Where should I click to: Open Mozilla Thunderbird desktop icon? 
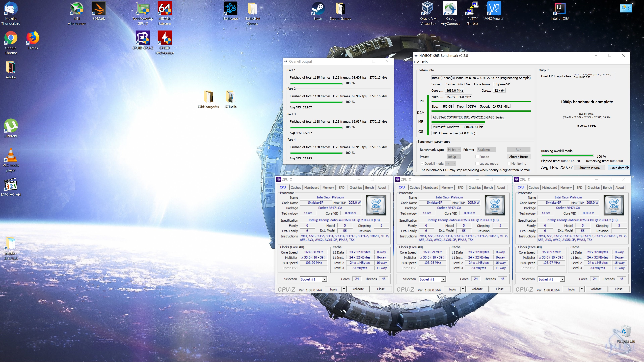pos(11,13)
